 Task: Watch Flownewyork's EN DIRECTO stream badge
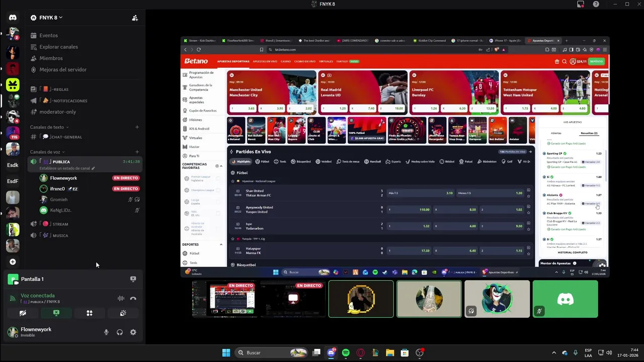(125, 178)
